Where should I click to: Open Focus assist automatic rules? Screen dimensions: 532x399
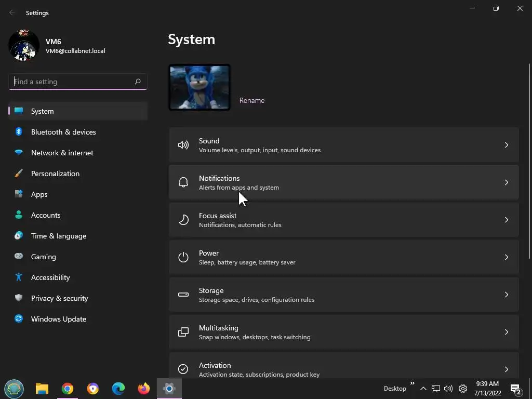tap(344, 220)
